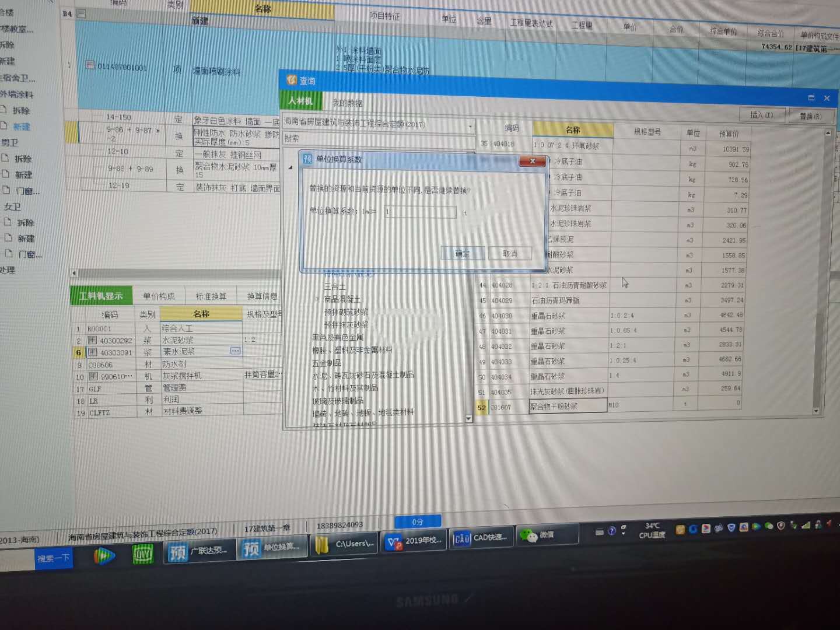The height and width of the screenshot is (630, 840).
Task: Open the iQIYI green icon on the taskbar
Action: [142, 554]
